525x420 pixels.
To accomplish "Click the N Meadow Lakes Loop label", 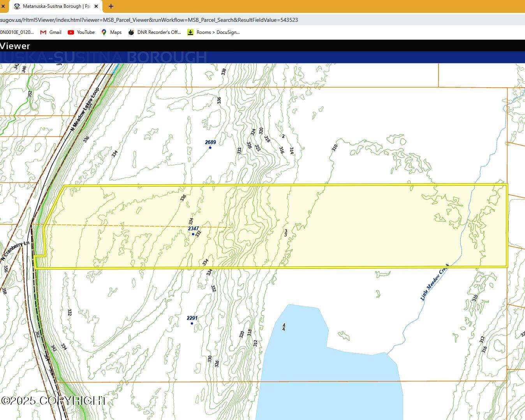I will 85,109.
